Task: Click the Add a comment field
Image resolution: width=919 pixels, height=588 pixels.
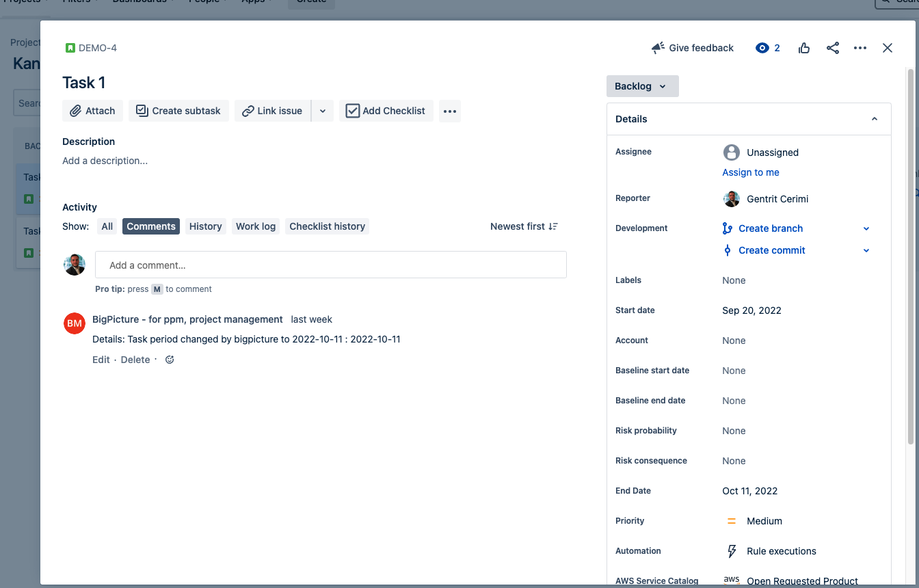Action: pos(331,265)
